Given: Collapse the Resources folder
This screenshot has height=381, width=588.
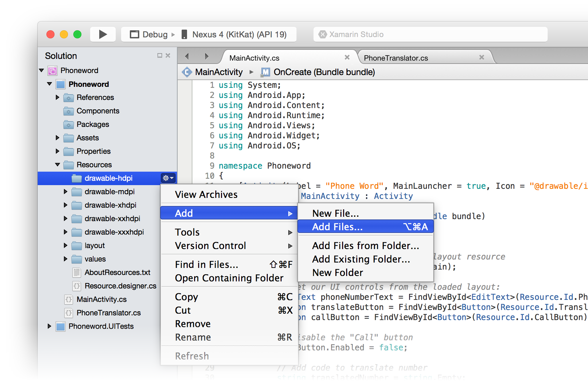Looking at the screenshot, I should [58, 165].
